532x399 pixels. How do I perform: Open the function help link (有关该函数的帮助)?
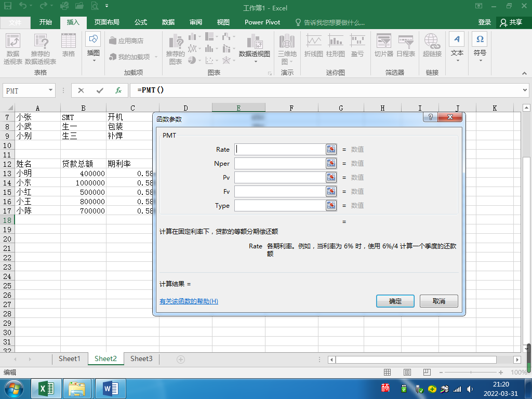189,301
